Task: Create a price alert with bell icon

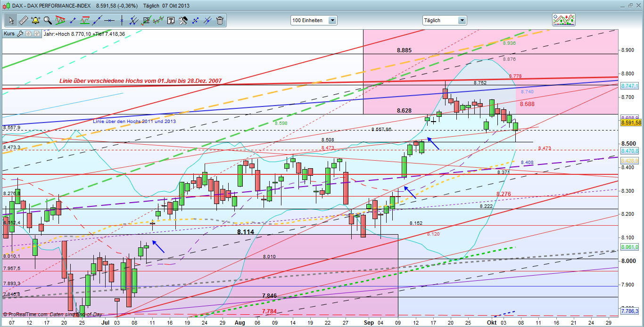Action: [35, 20]
